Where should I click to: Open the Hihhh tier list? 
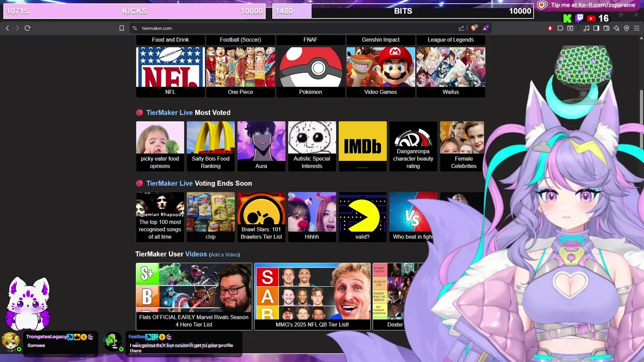click(312, 217)
